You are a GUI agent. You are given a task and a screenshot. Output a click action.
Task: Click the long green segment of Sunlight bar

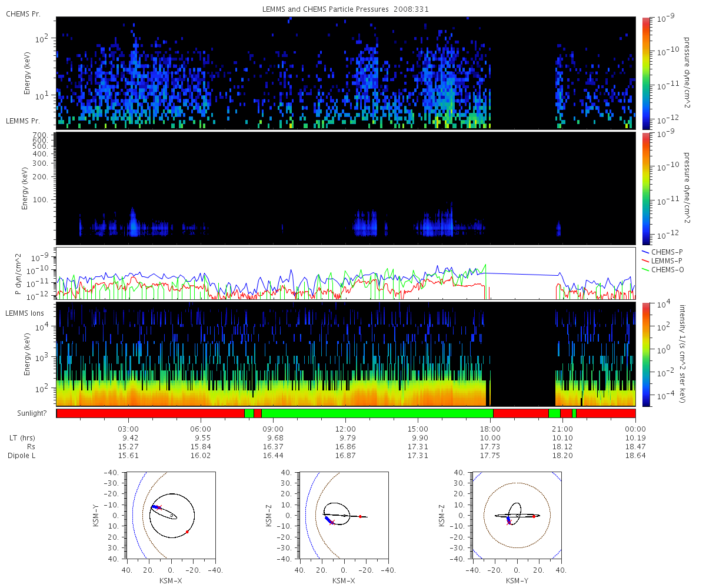[x=377, y=413]
